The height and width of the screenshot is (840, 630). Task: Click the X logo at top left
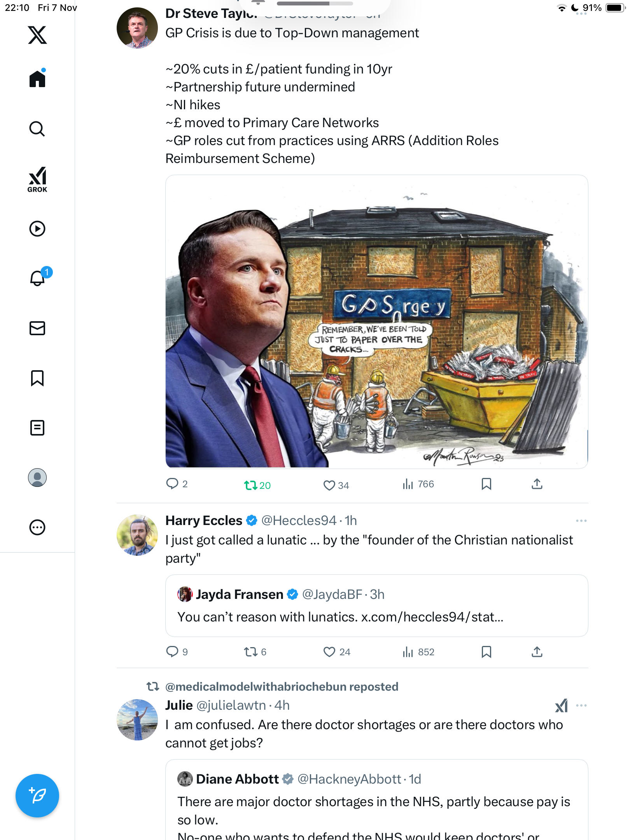[37, 35]
